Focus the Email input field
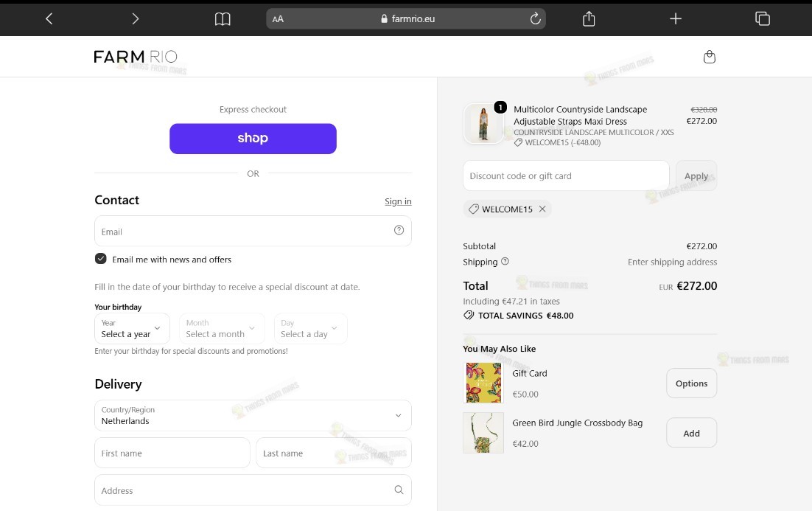The image size is (812, 511). tap(253, 231)
